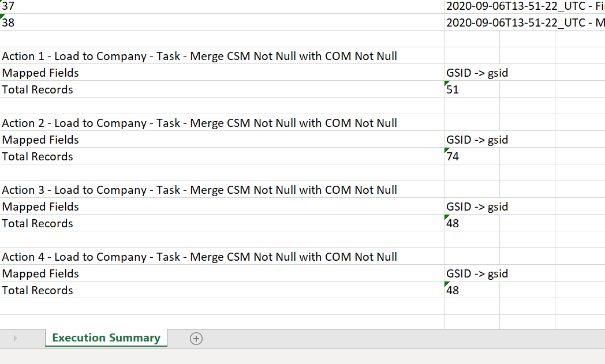
Task: Select the cell containing 38
Action: [222, 22]
